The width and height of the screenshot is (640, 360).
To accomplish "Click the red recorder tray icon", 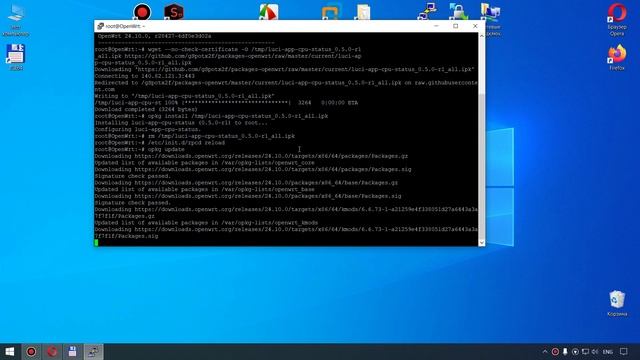I will pos(555,351).
